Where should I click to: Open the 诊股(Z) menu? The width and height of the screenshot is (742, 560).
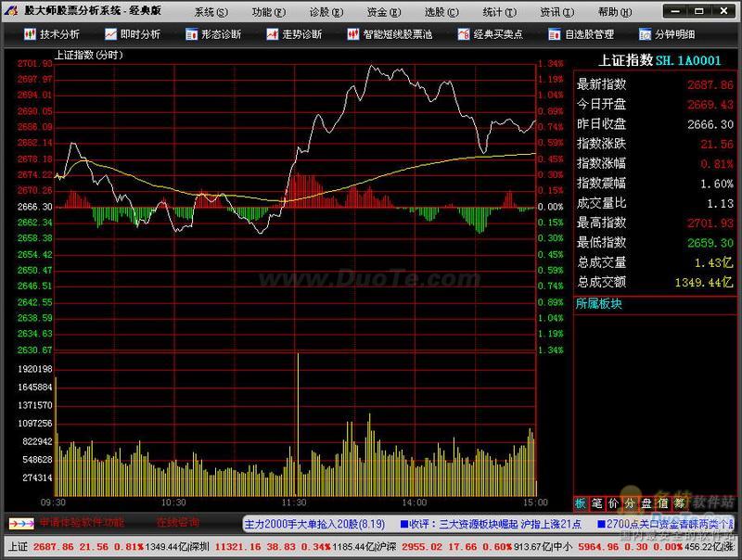[326, 12]
